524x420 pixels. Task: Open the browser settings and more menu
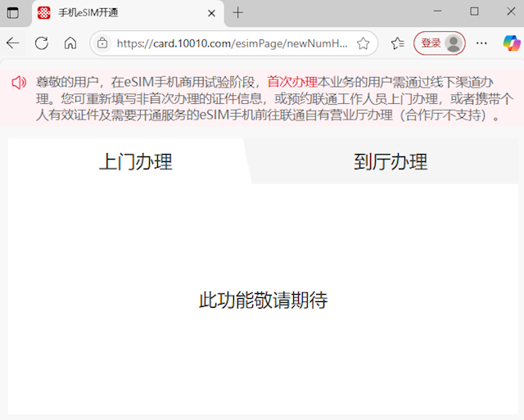[481, 43]
